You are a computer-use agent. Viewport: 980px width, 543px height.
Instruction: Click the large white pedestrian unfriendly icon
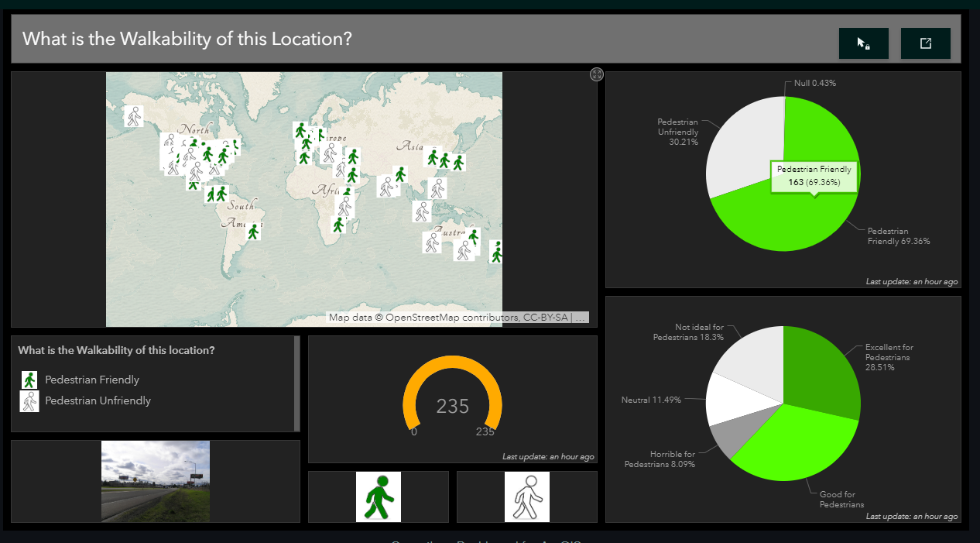(x=527, y=497)
